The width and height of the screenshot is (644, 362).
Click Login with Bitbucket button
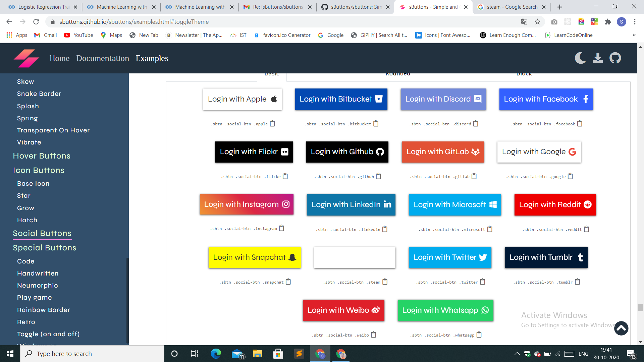341,99
